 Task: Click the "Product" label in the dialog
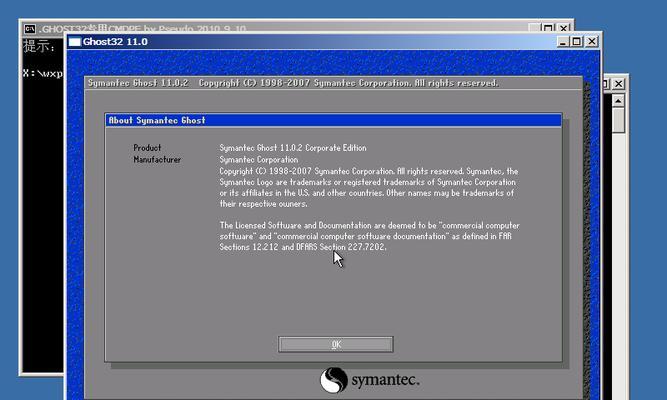point(147,148)
